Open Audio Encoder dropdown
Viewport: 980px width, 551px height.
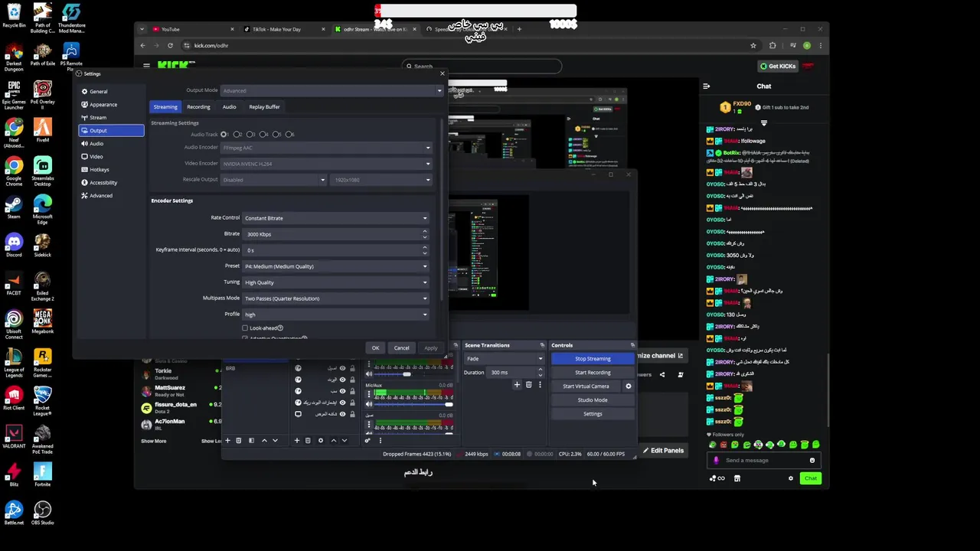pyautogui.click(x=326, y=147)
